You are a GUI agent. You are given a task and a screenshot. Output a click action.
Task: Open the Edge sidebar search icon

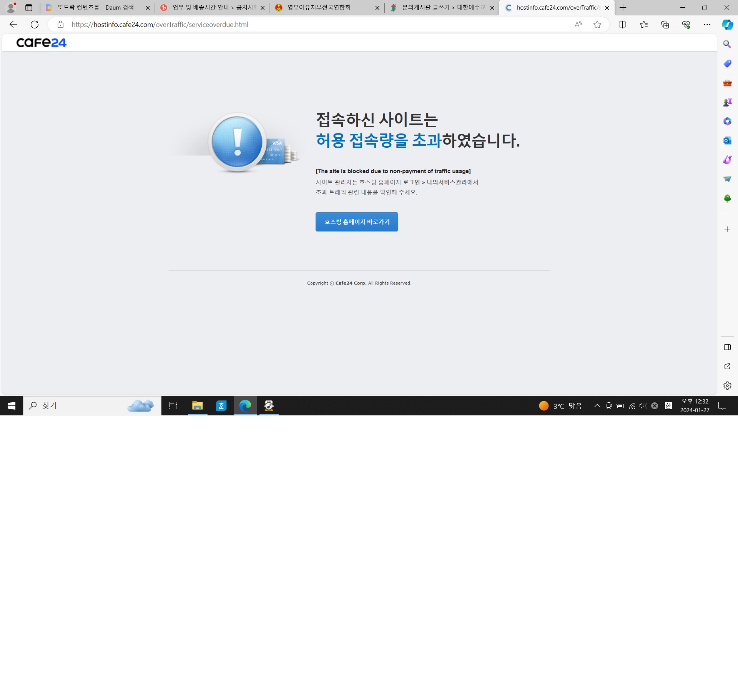pyautogui.click(x=727, y=44)
